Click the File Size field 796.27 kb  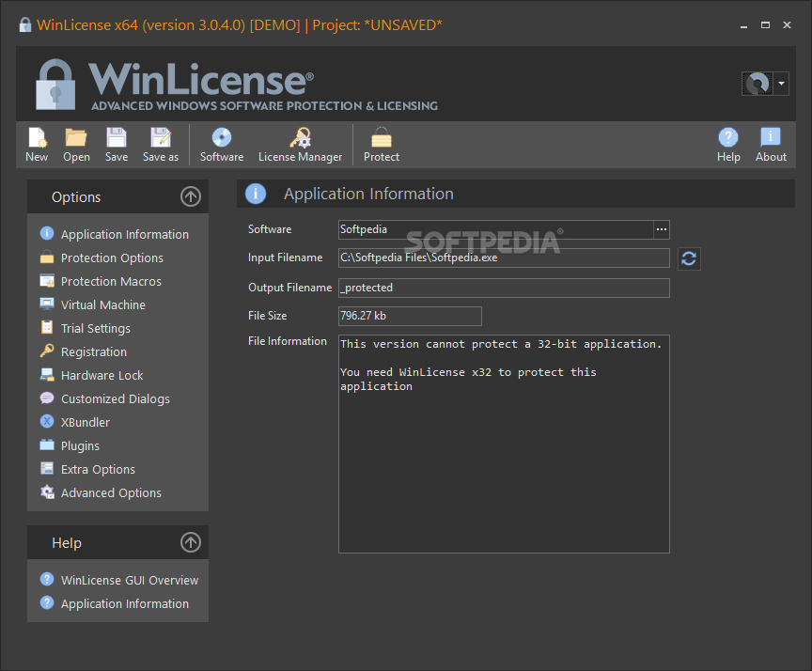[410, 316]
